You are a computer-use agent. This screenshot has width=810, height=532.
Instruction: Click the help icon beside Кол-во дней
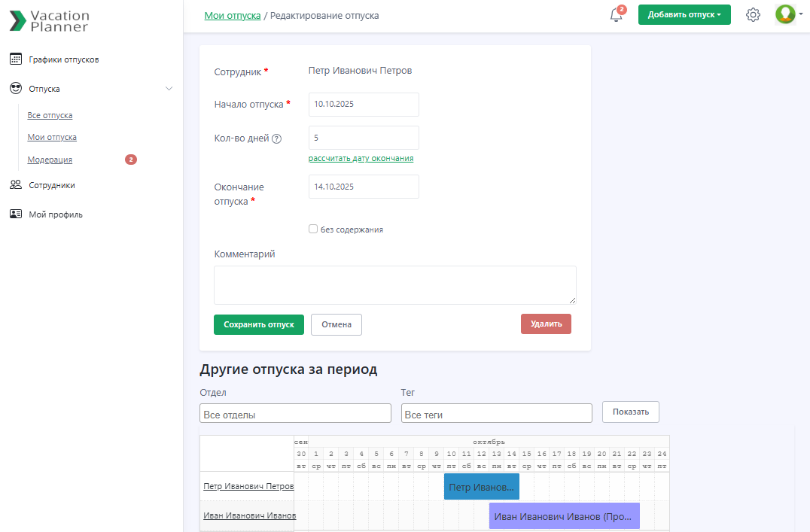276,138
